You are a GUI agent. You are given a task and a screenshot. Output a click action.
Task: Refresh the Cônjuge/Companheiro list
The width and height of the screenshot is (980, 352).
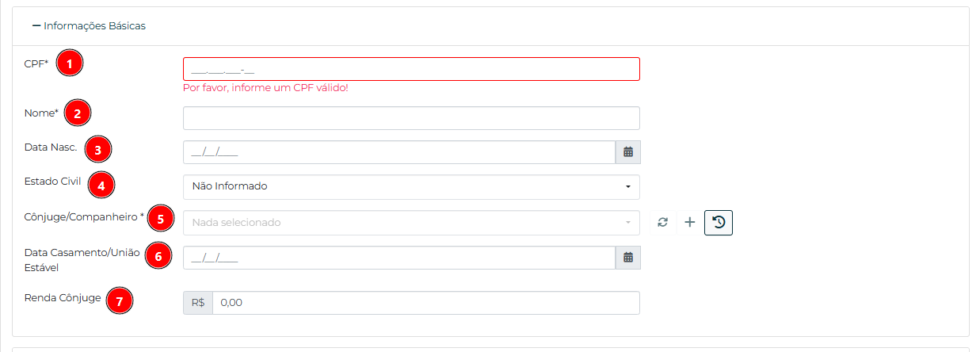click(x=663, y=223)
